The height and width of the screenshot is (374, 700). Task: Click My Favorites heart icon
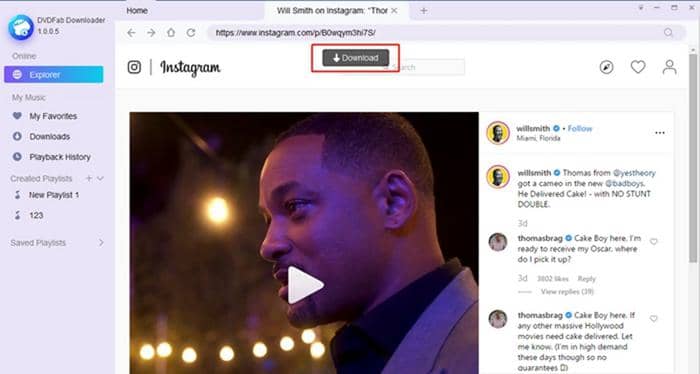17,116
